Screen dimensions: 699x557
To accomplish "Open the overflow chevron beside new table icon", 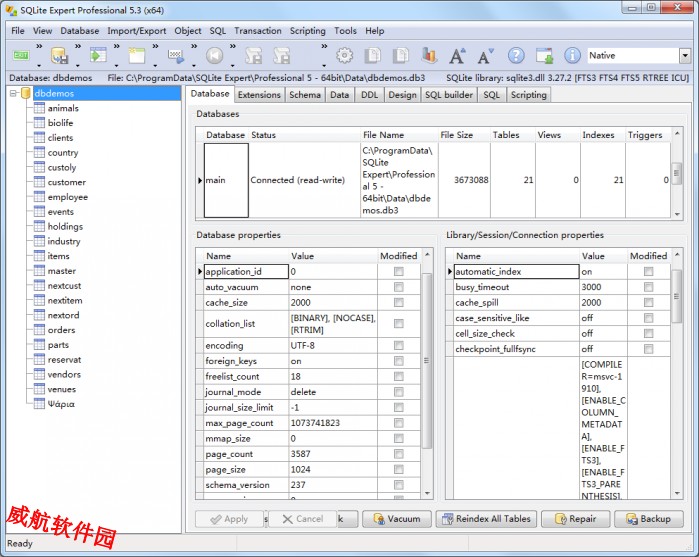I will pos(156,46).
